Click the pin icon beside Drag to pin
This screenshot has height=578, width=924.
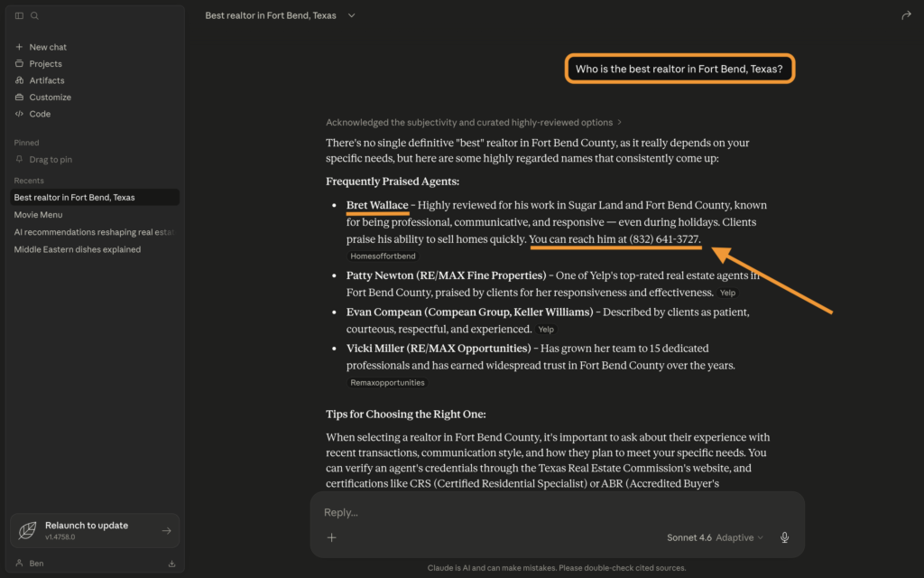(19, 159)
